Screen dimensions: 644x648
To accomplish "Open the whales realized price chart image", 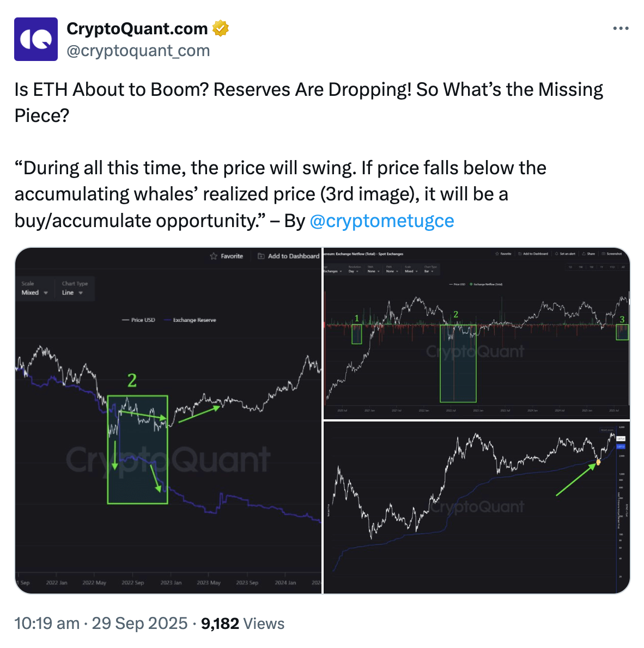I will [477, 508].
